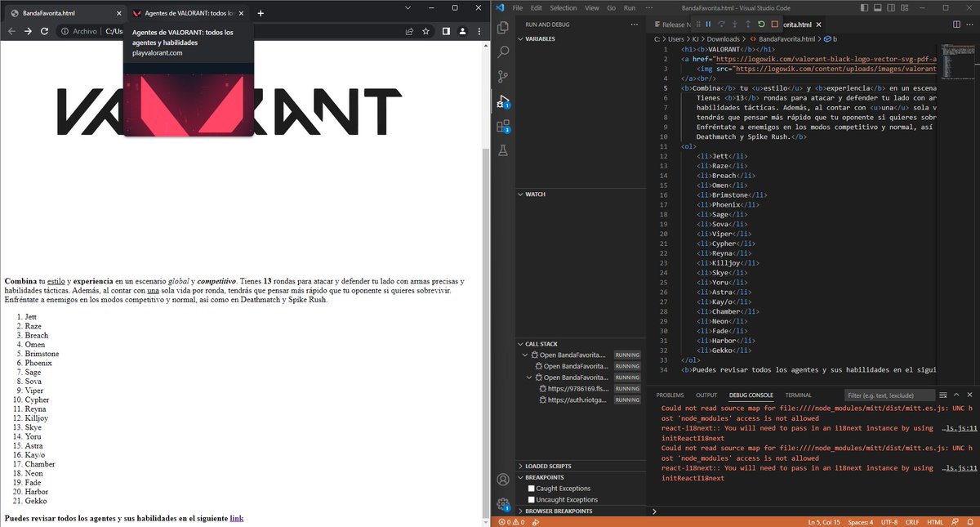Click the Downloads breadcrumb segment
Screen dimensions: 980x527
[723, 38]
